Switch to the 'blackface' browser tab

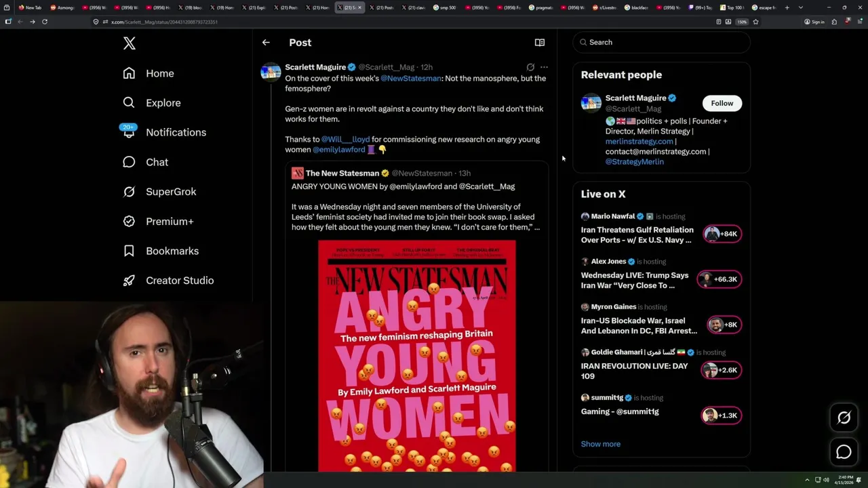(x=635, y=7)
